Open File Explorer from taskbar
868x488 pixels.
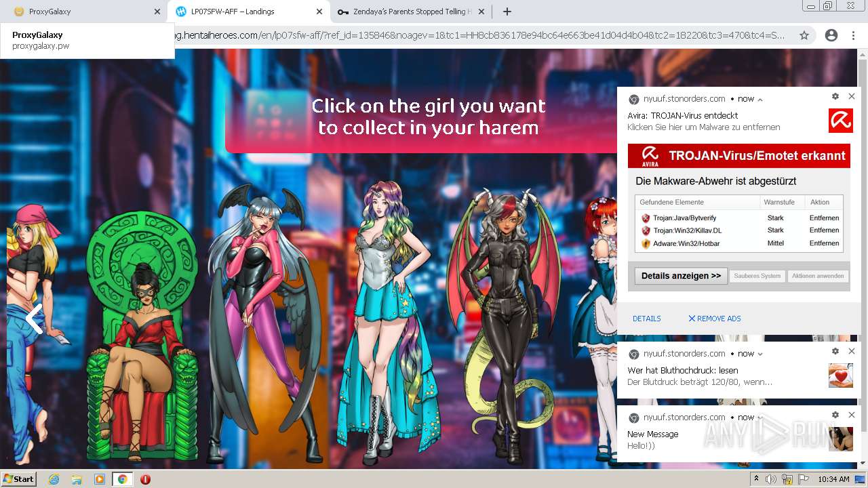tap(77, 479)
